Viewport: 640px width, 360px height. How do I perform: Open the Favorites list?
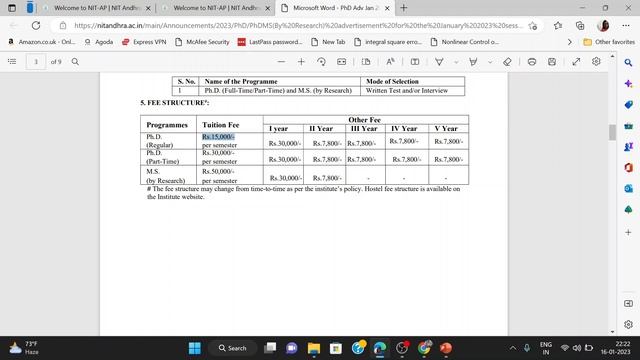pyautogui.click(x=558, y=26)
